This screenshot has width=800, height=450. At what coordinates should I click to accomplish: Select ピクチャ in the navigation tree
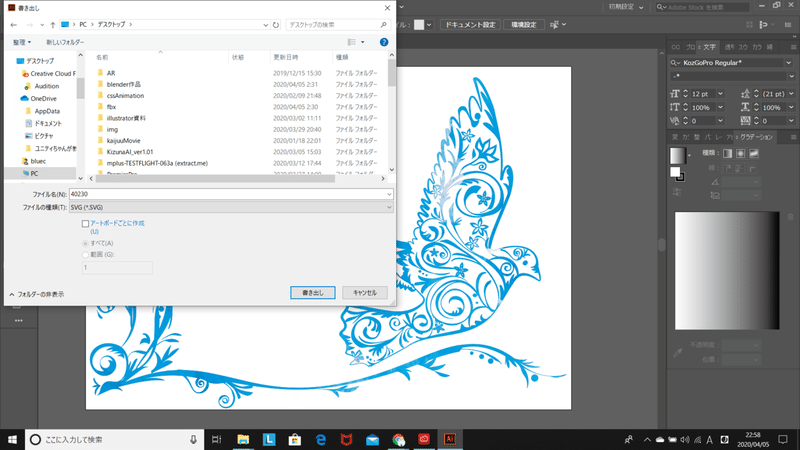44,136
